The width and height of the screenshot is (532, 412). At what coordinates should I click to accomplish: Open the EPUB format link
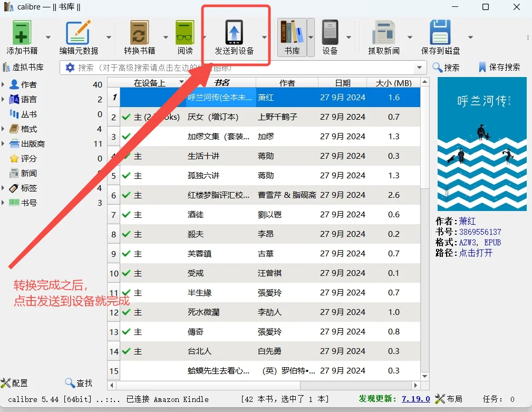tap(492, 243)
